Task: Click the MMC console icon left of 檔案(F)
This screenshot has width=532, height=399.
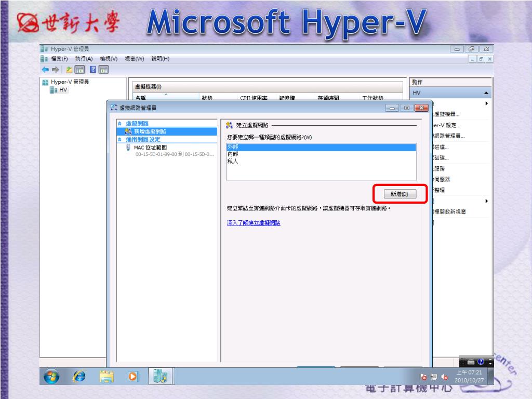Action: [44, 59]
